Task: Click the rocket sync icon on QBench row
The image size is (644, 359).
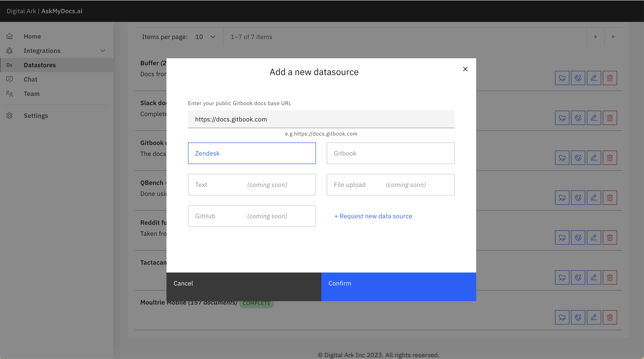Action: [578, 198]
